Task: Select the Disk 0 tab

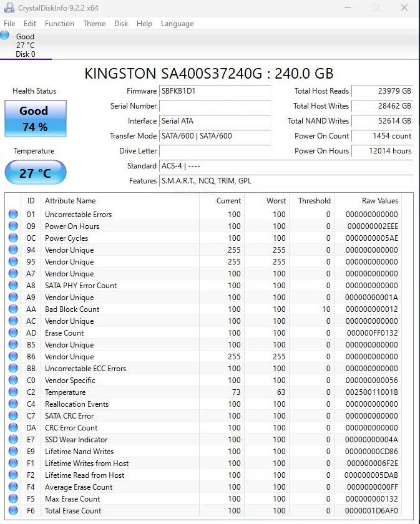Action: 26,45
